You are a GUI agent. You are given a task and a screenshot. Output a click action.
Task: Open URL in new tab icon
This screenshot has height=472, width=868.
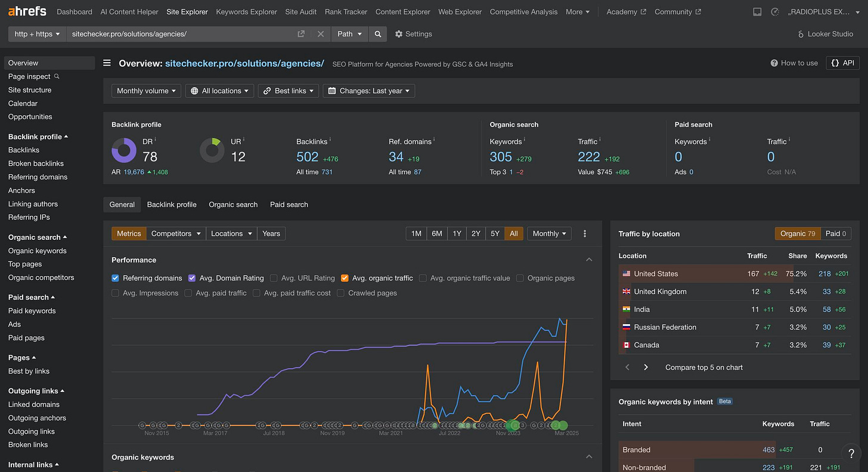(x=301, y=34)
